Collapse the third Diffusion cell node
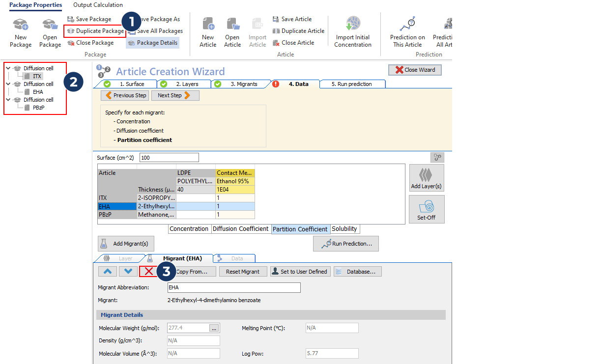 (x=8, y=100)
